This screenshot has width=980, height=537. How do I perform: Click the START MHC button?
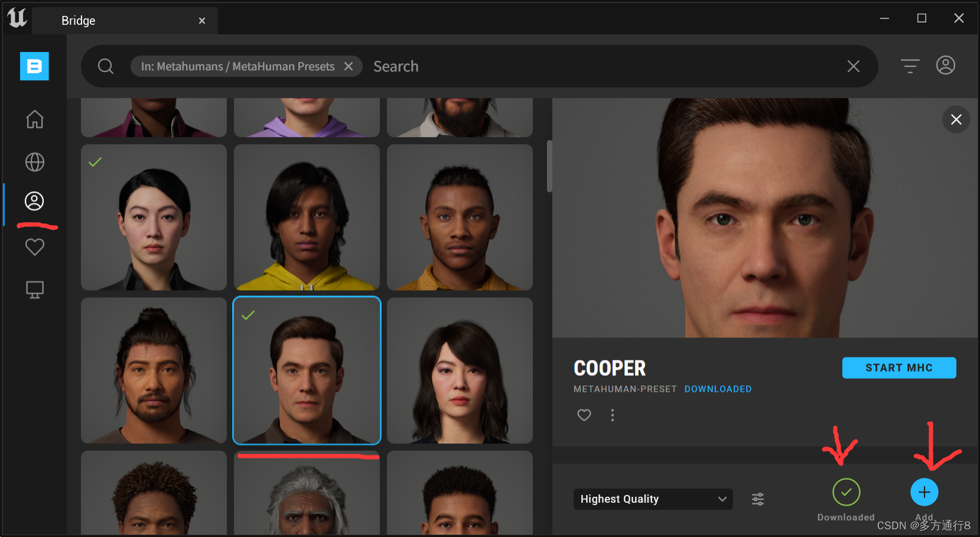[x=899, y=367]
